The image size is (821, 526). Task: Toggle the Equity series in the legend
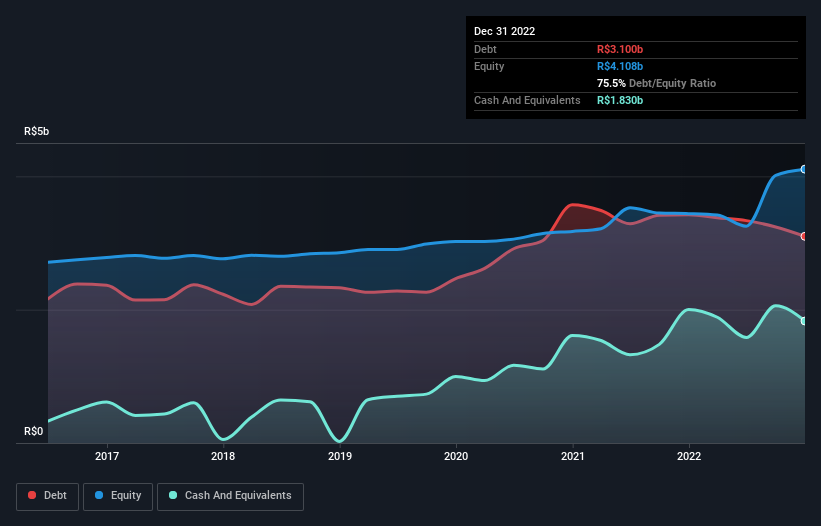click(119, 495)
